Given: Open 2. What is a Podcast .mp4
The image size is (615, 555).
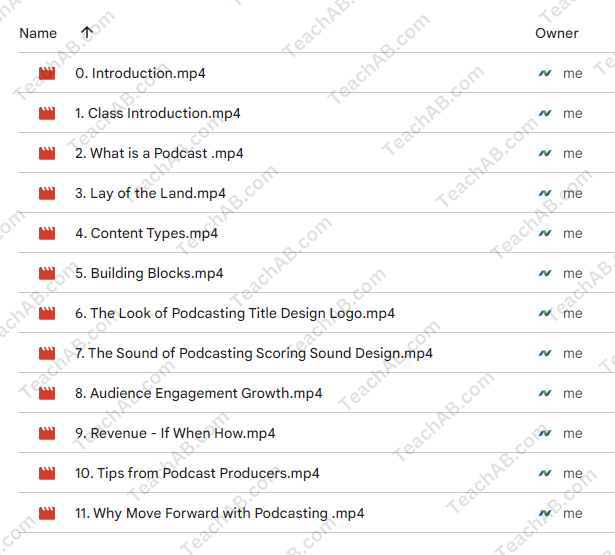Looking at the screenshot, I should click(158, 153).
